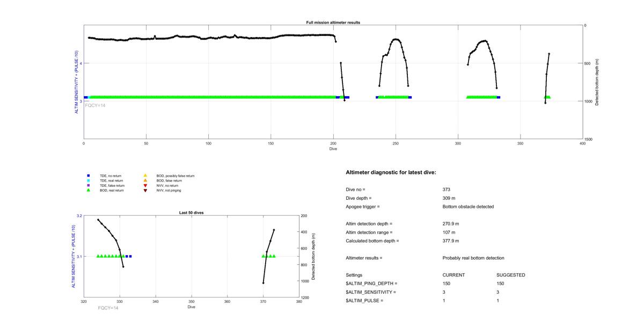This screenshot has height=334, width=644.
Task: Click the 'Altim detection depth =' label
Action: pyautogui.click(x=369, y=224)
